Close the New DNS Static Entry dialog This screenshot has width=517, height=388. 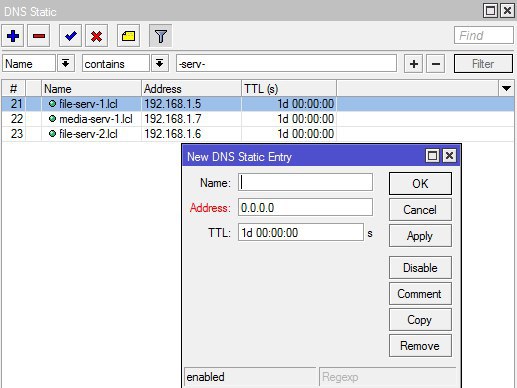pyautogui.click(x=449, y=155)
